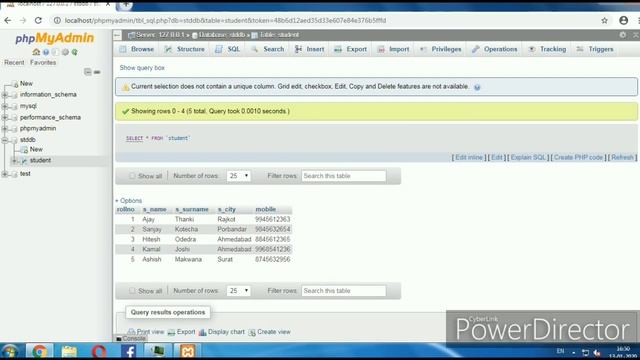This screenshot has height=360, width=640.
Task: Open Windows Start button
Action: click(x=10, y=351)
